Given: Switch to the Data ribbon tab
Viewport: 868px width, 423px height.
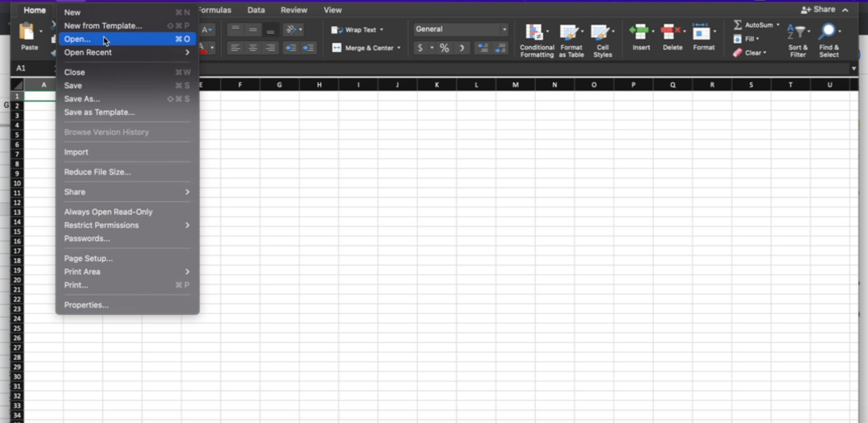Looking at the screenshot, I should (x=256, y=10).
